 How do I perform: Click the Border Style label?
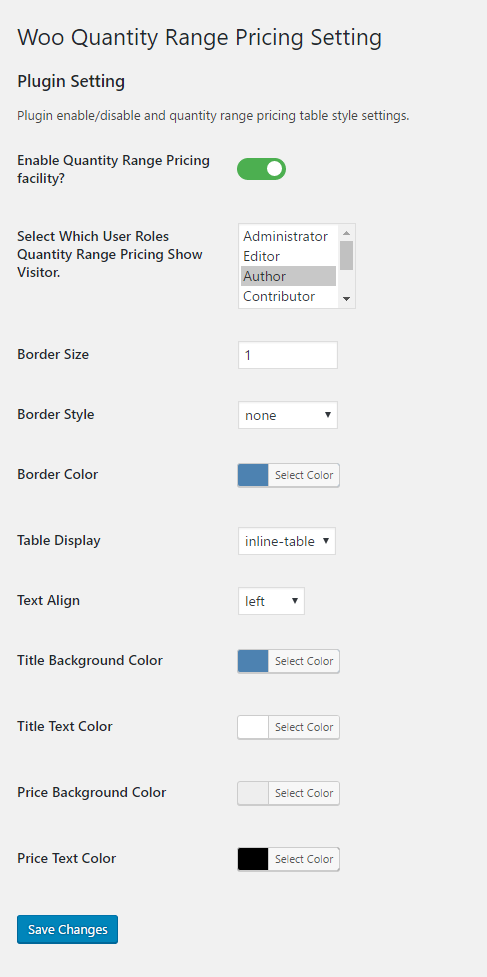(55, 414)
